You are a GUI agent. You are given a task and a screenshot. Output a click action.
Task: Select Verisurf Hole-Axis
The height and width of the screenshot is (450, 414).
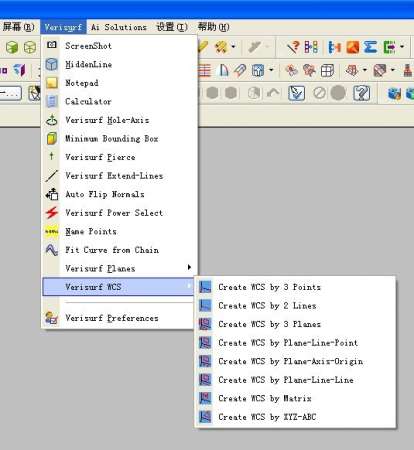click(x=119, y=120)
